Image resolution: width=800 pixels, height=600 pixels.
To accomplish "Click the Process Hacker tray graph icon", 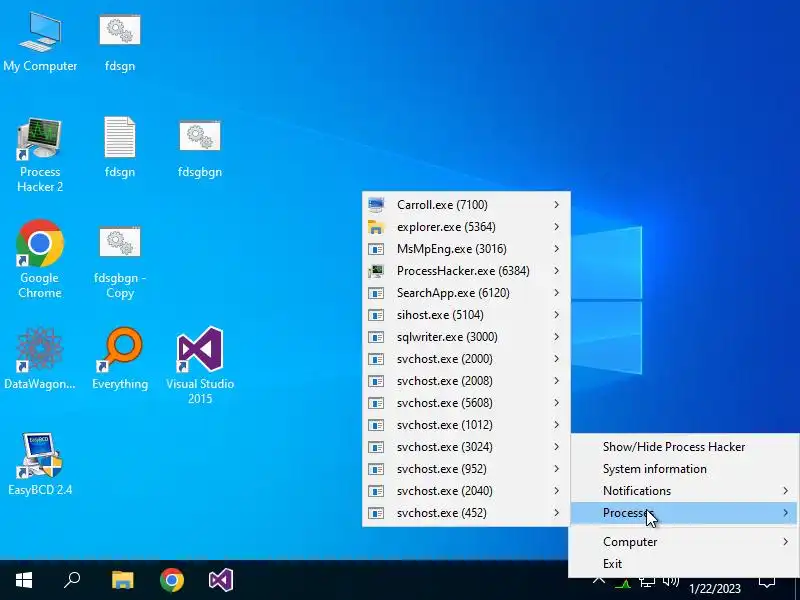I will click(623, 582).
